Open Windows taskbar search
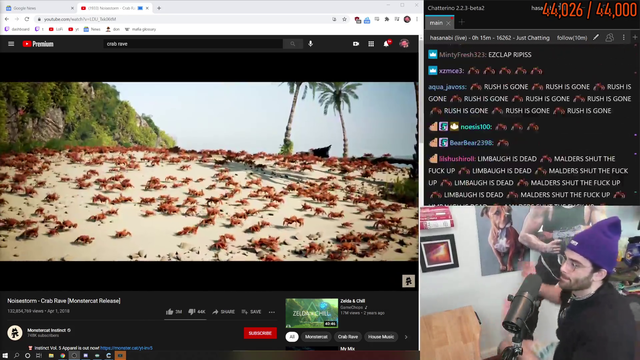 point(16,356)
